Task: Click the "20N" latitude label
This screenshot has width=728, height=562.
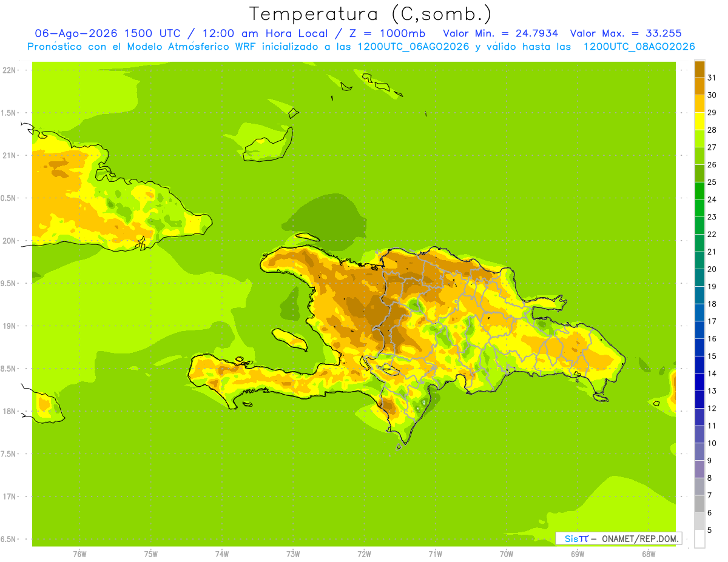Action: (x=9, y=241)
